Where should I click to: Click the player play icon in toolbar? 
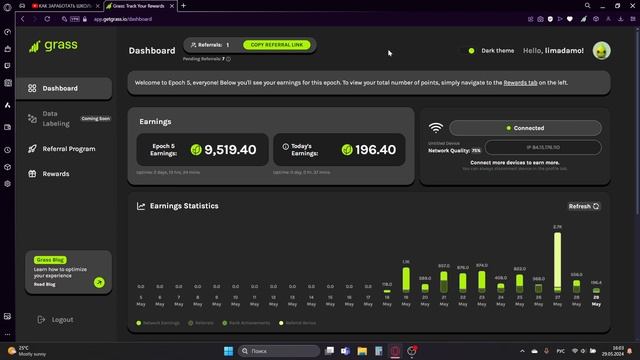click(x=560, y=19)
